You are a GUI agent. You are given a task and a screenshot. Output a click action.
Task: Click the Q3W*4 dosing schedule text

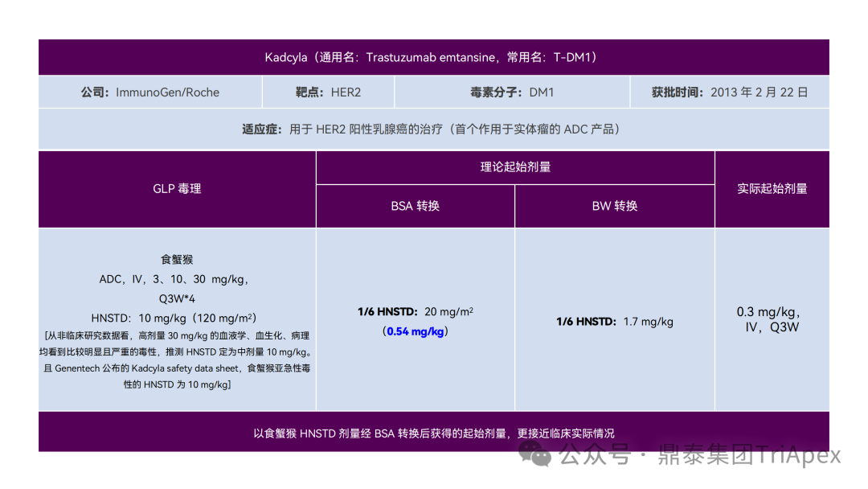pyautogui.click(x=177, y=299)
